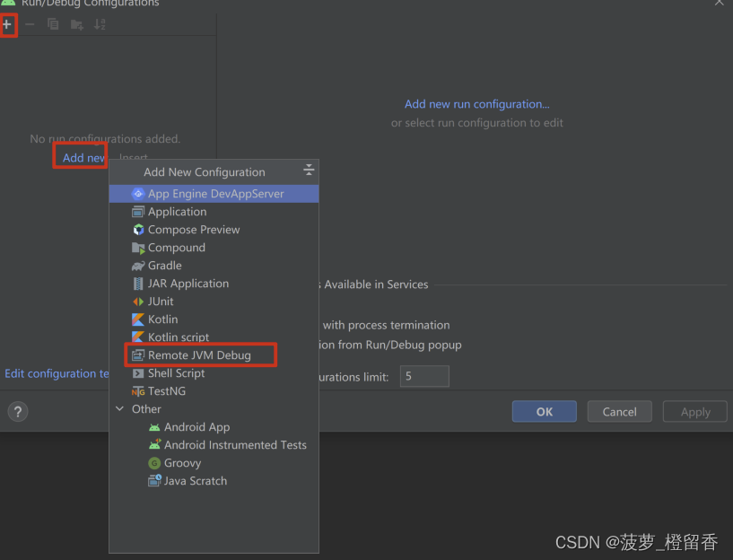Click the collapse icon in Add New Configuration header
The height and width of the screenshot is (560, 733).
(x=309, y=170)
